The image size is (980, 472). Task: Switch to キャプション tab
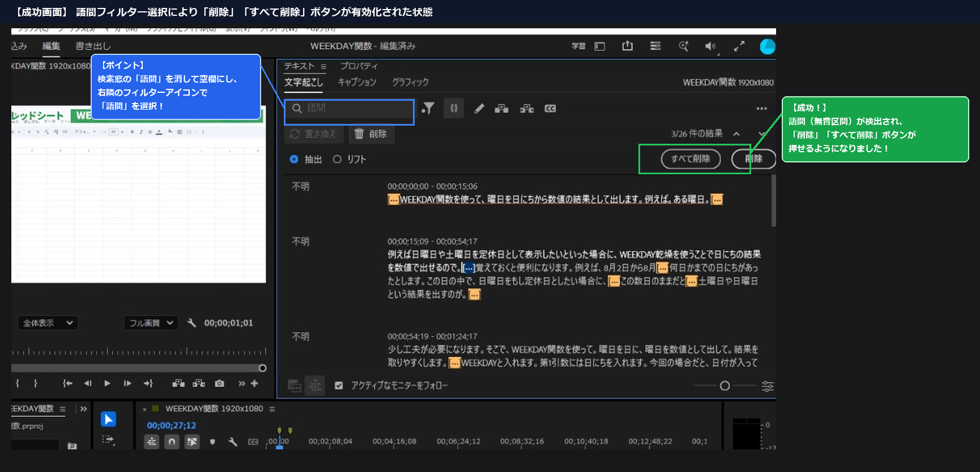pyautogui.click(x=357, y=82)
